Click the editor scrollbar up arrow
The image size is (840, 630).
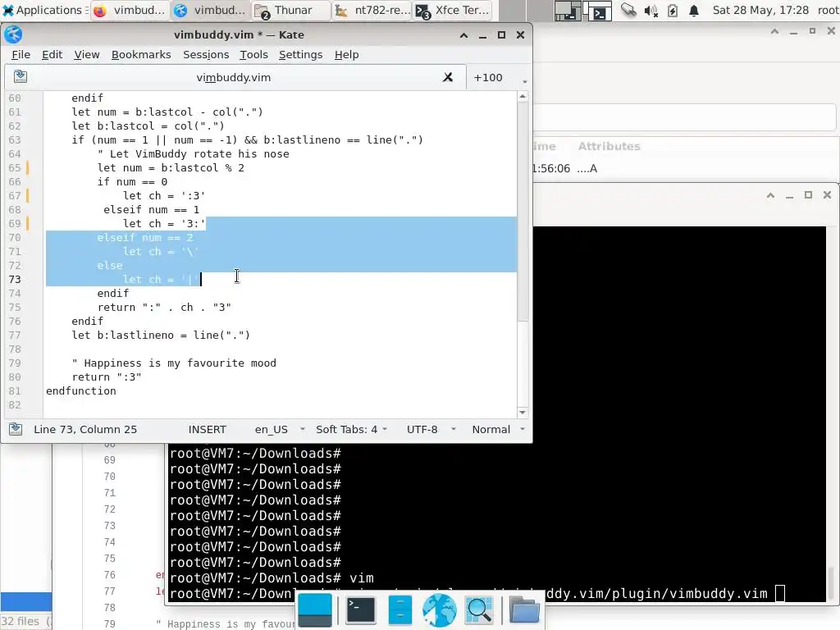pos(523,97)
